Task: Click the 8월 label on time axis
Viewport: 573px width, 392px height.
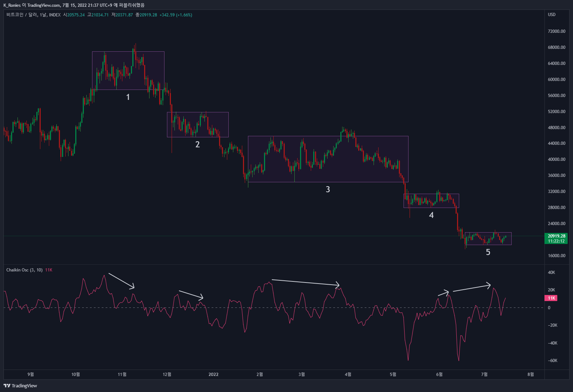Action: tap(531, 374)
